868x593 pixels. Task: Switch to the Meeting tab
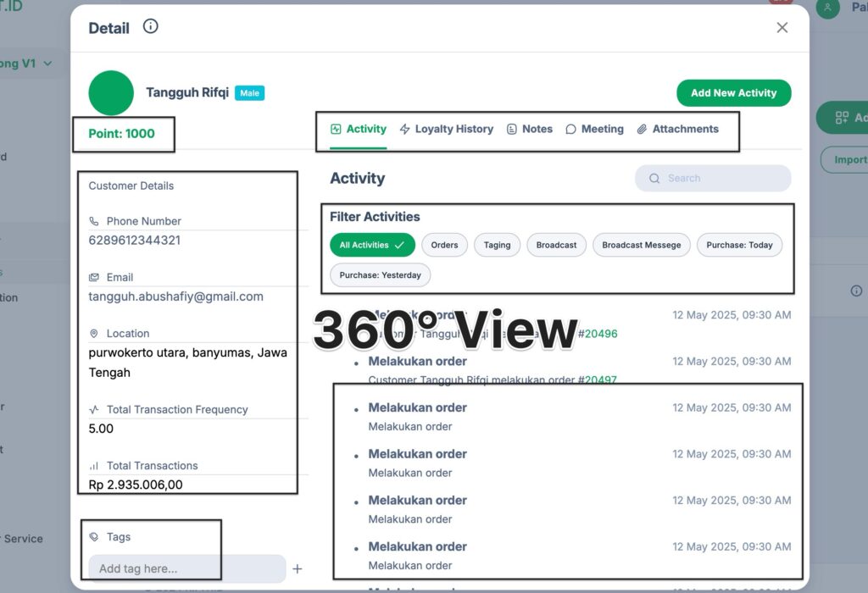click(x=594, y=130)
